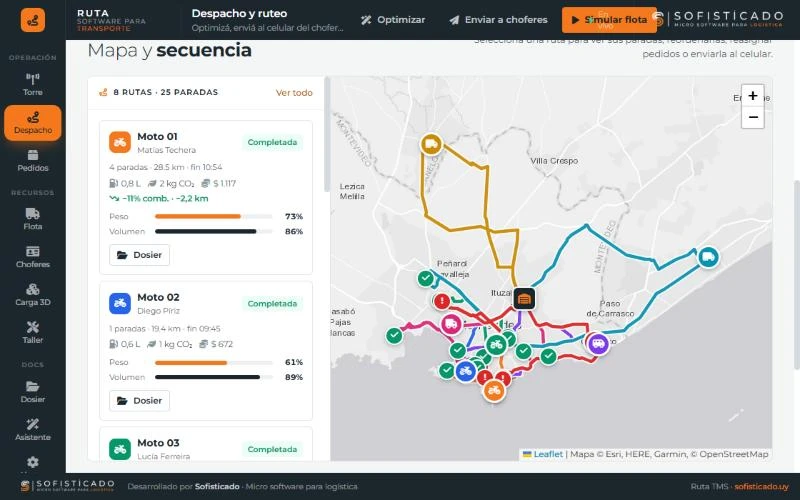The height and width of the screenshot is (500, 800).
Task: Click Moto 01 title
Action: point(157,137)
